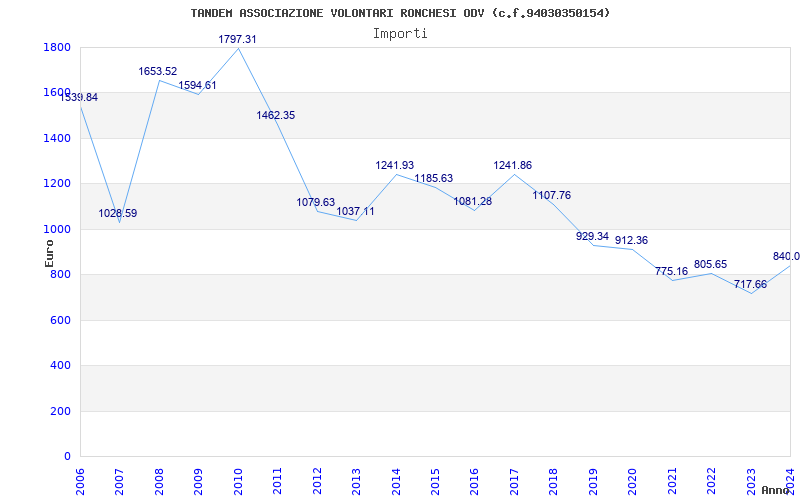
Task: Click data label 1594.61
Action: 197,85
